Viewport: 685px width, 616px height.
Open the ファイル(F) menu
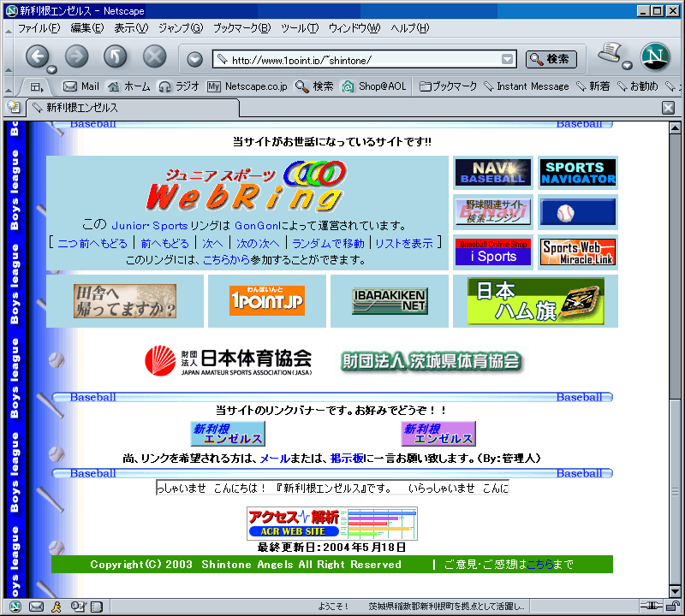tap(39, 28)
